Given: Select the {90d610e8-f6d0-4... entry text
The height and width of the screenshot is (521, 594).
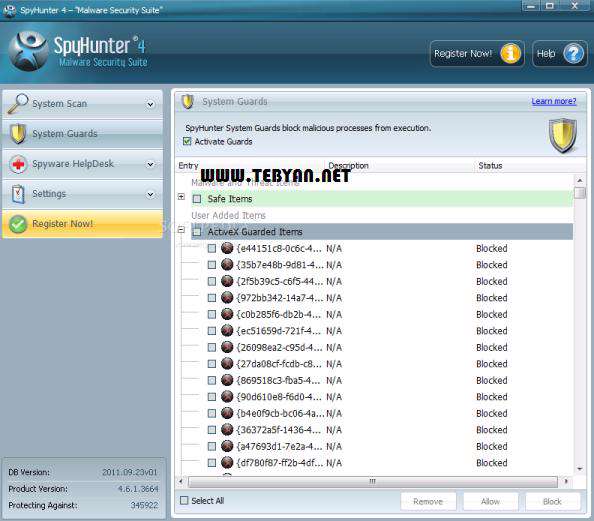Looking at the screenshot, I should coord(279,397).
